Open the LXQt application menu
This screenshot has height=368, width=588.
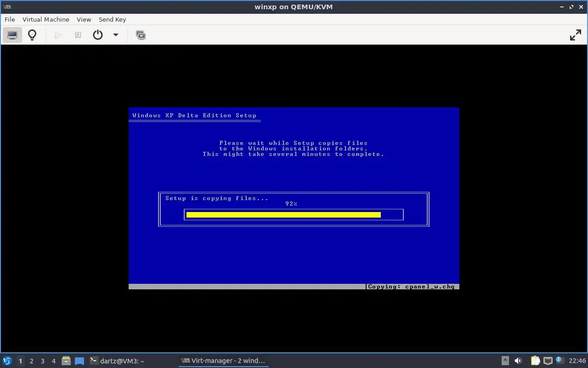pyautogui.click(x=7, y=361)
